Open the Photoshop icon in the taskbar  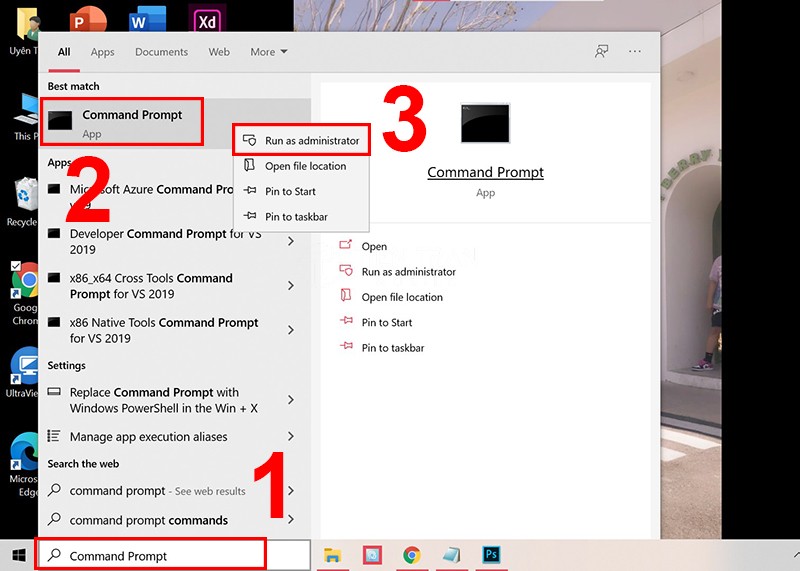pyautogui.click(x=491, y=555)
